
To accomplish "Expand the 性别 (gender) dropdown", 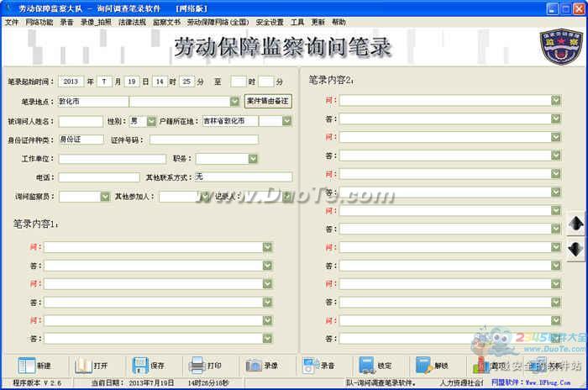I will 151,121.
